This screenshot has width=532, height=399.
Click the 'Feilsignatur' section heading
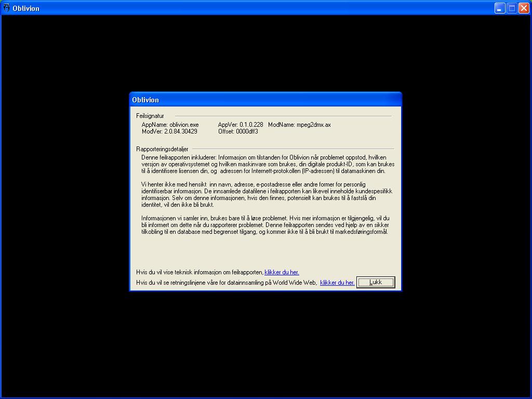click(x=150, y=116)
